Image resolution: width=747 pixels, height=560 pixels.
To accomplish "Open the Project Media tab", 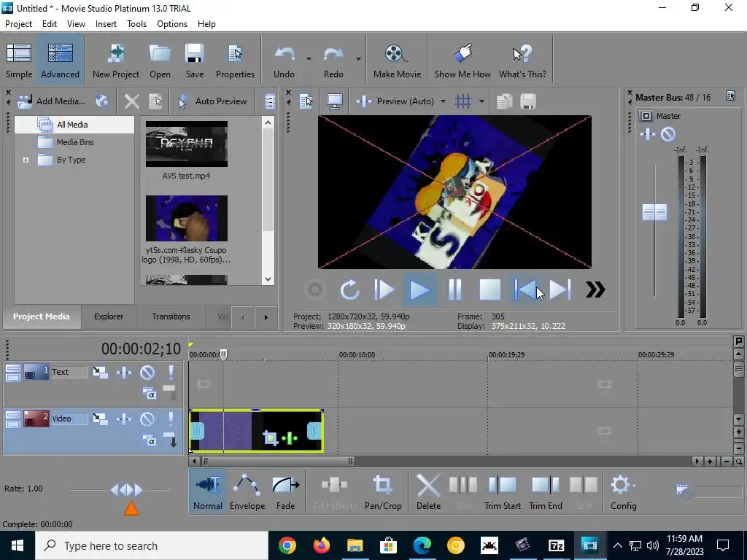I will [x=42, y=316].
